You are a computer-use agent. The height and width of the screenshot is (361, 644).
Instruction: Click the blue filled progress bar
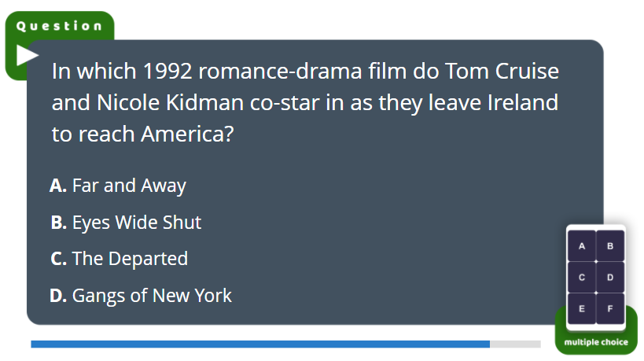[x=260, y=344]
